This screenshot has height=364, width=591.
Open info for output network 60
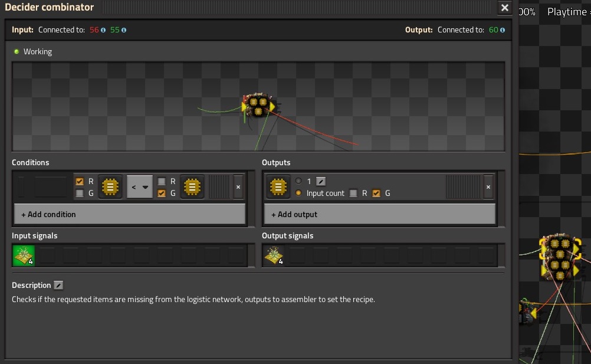pos(503,30)
